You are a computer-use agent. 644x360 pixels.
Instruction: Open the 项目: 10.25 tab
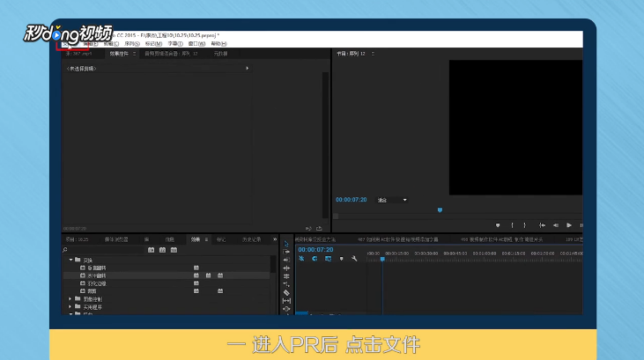pyautogui.click(x=78, y=239)
